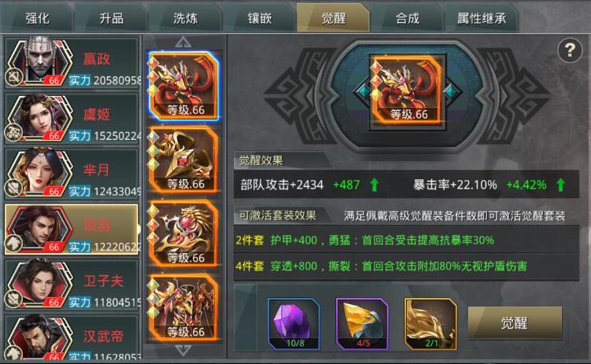Click the large selected equipment preview
The width and height of the screenshot is (591, 364).
tap(408, 92)
